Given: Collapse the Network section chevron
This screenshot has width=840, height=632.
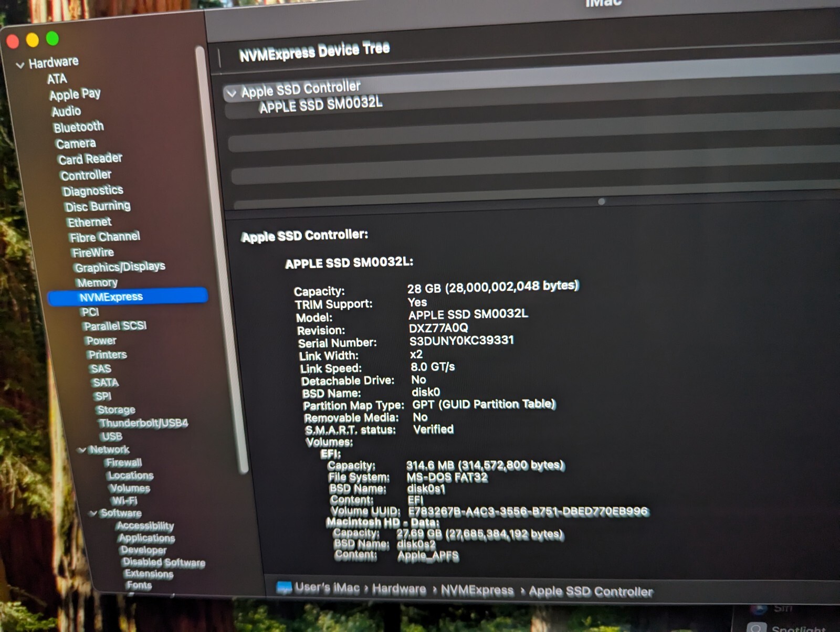Looking at the screenshot, I should pyautogui.click(x=82, y=450).
